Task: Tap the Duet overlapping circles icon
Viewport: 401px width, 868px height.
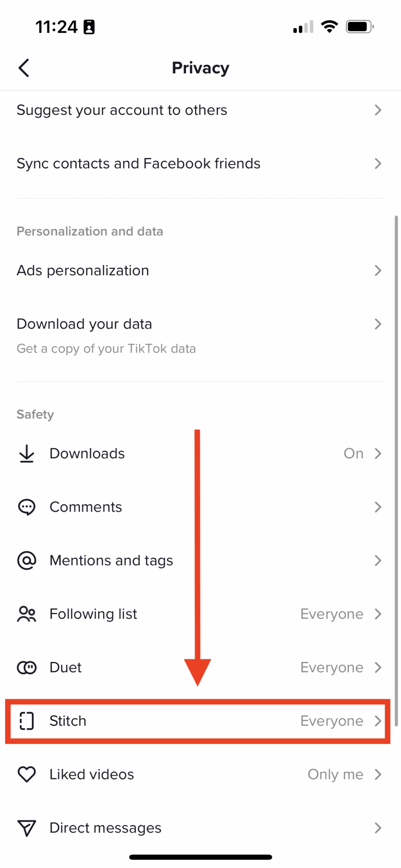Action: 27,668
